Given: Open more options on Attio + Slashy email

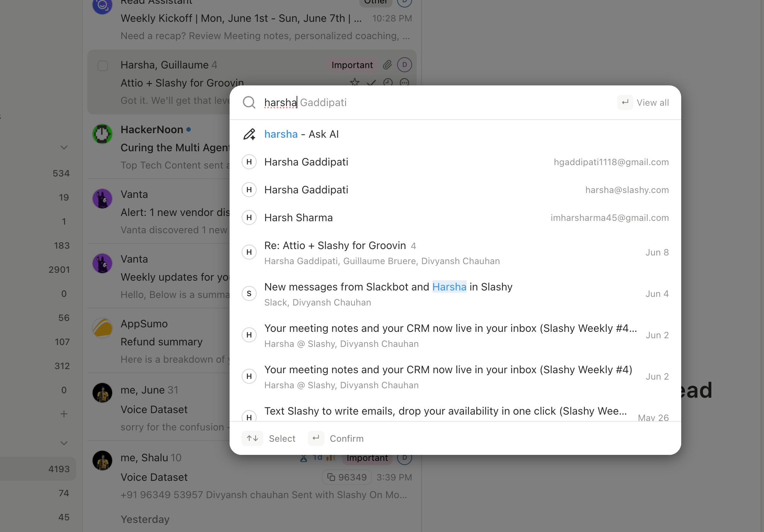Looking at the screenshot, I should (405, 82).
